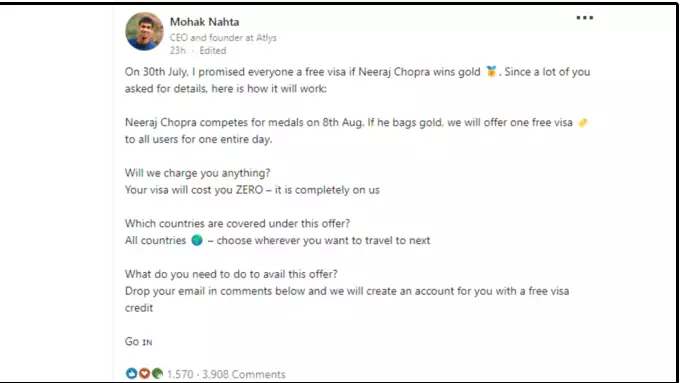
Task: Click the 'Neeraj Chopra competes for medals' paragraph
Action: coord(356,131)
